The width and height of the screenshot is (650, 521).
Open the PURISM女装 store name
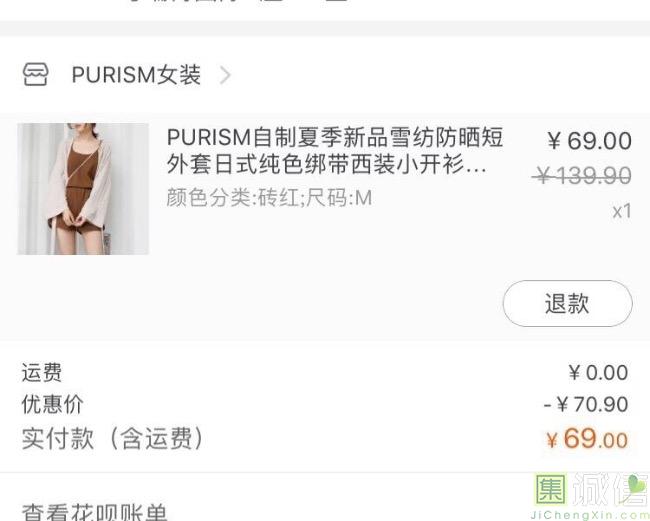[x=136, y=75]
